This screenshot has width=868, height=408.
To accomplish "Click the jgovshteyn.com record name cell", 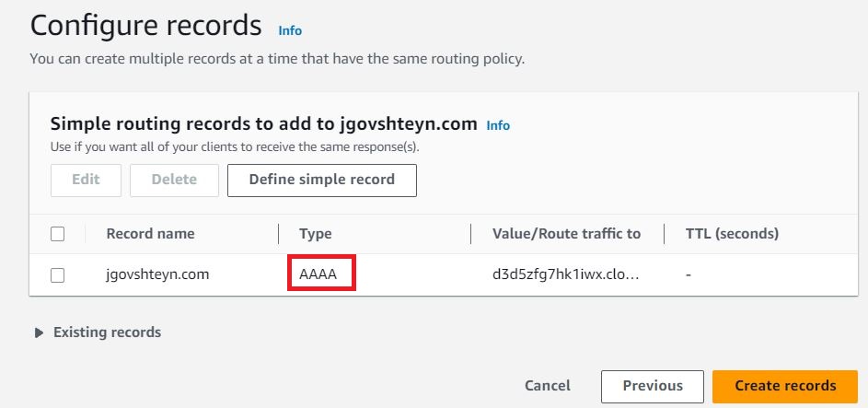I will tap(157, 274).
